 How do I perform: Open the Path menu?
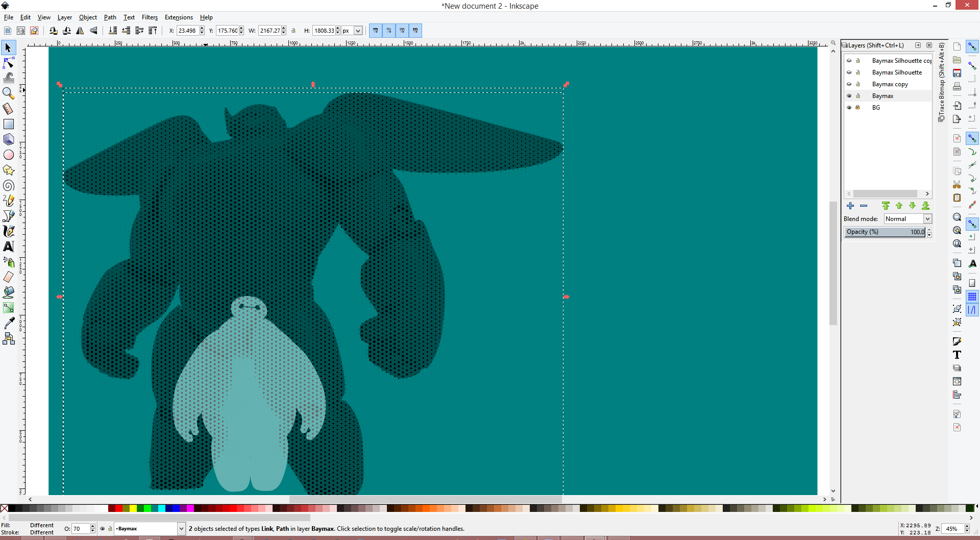pos(110,17)
